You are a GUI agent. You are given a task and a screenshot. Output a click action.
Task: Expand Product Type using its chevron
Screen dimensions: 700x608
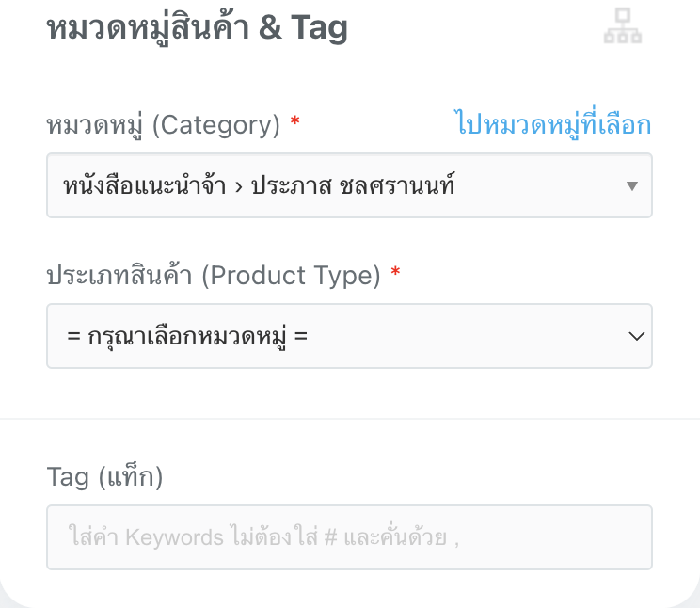pyautogui.click(x=636, y=335)
